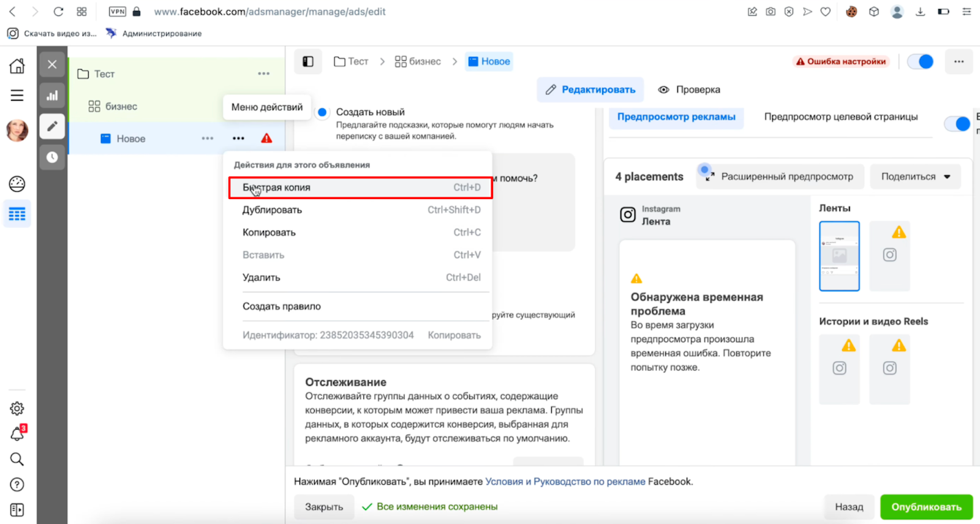Open the browser downloads icon
The width and height of the screenshot is (980, 524).
coord(920,12)
